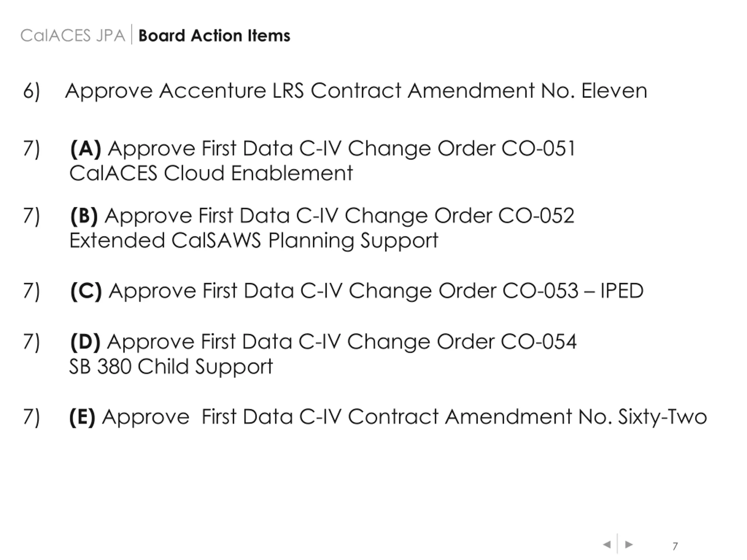Go to the previous slide arrow

pyautogui.click(x=607, y=545)
